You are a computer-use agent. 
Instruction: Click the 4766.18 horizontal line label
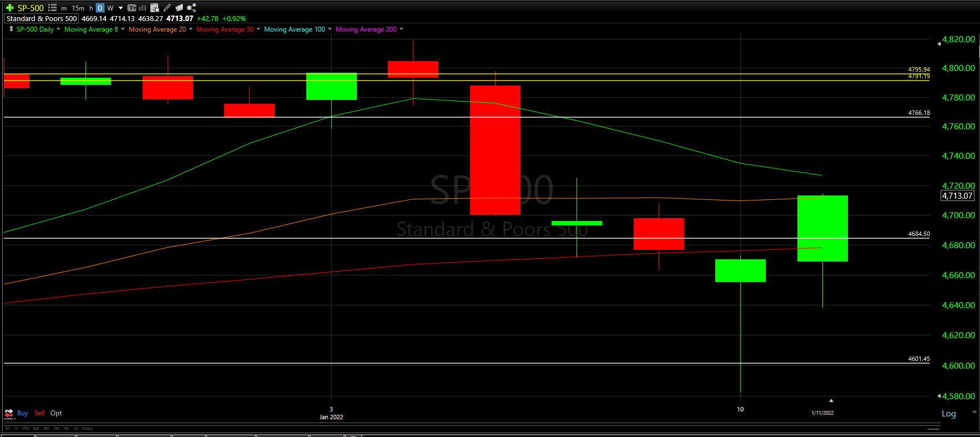point(919,113)
